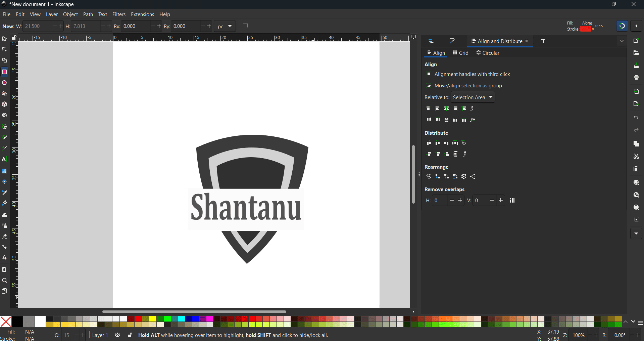The height and width of the screenshot is (341, 644).
Task: Expand more commands arrow in command bar
Action: click(x=636, y=233)
